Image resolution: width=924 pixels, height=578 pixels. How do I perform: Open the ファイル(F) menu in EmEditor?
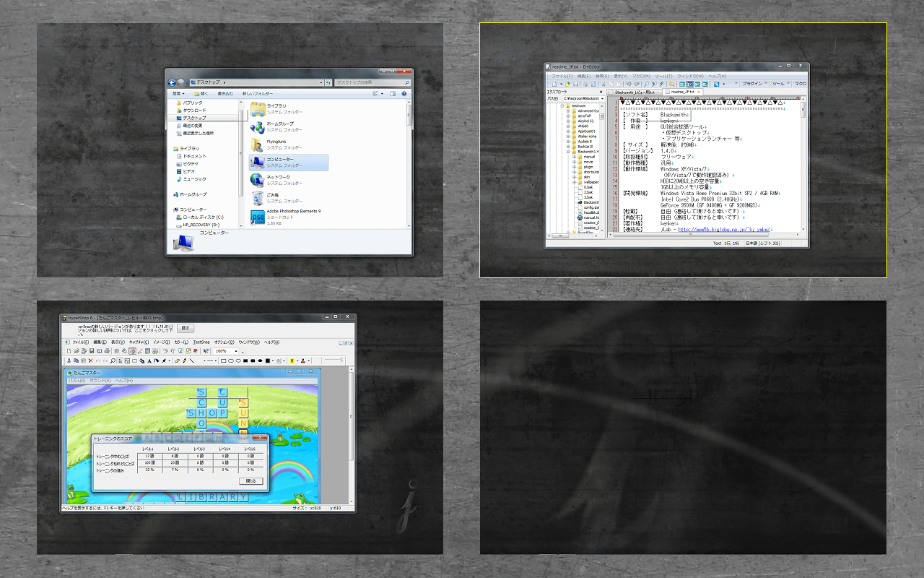click(562, 76)
